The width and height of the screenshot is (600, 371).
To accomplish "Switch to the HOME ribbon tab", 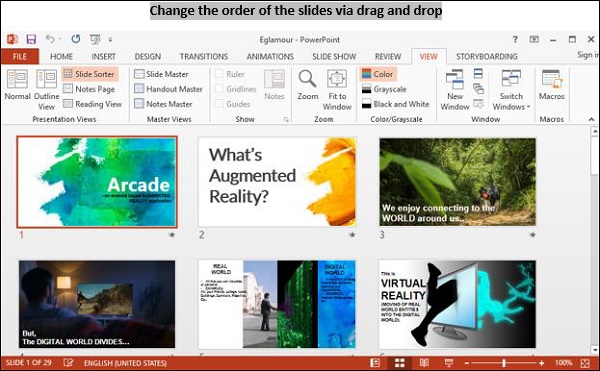I will [x=61, y=57].
